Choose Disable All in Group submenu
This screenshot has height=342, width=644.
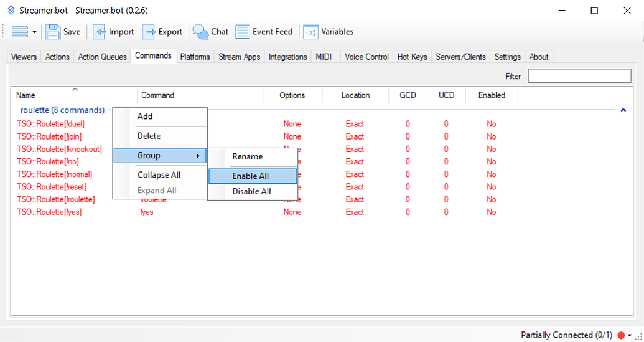252,191
